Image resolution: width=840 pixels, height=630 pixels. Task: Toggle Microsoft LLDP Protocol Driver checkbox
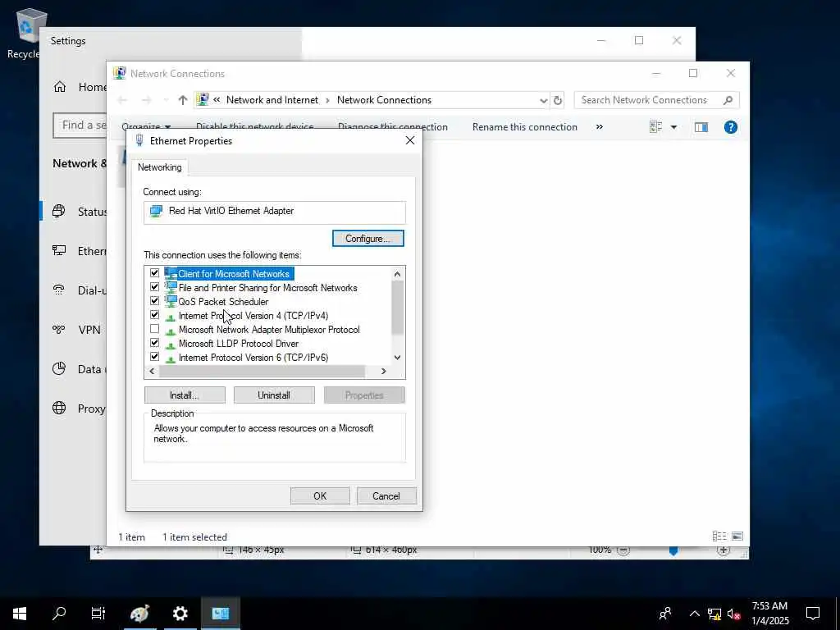154,343
